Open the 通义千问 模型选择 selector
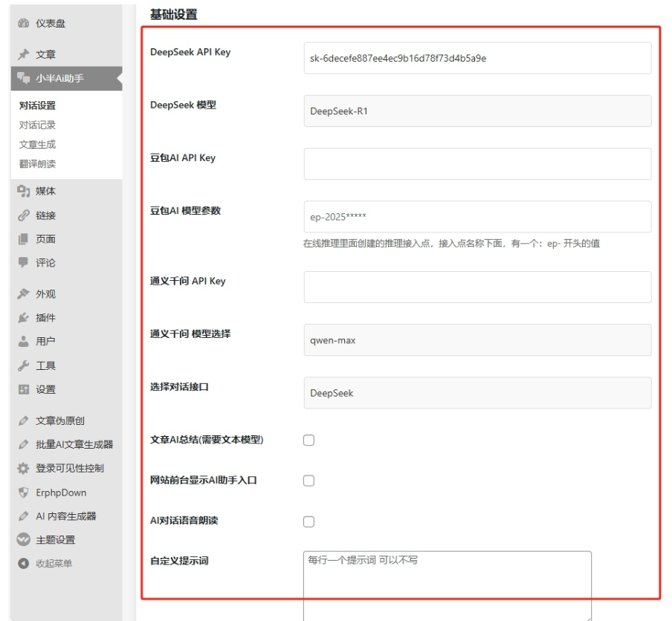This screenshot has width=672, height=621. click(x=476, y=339)
